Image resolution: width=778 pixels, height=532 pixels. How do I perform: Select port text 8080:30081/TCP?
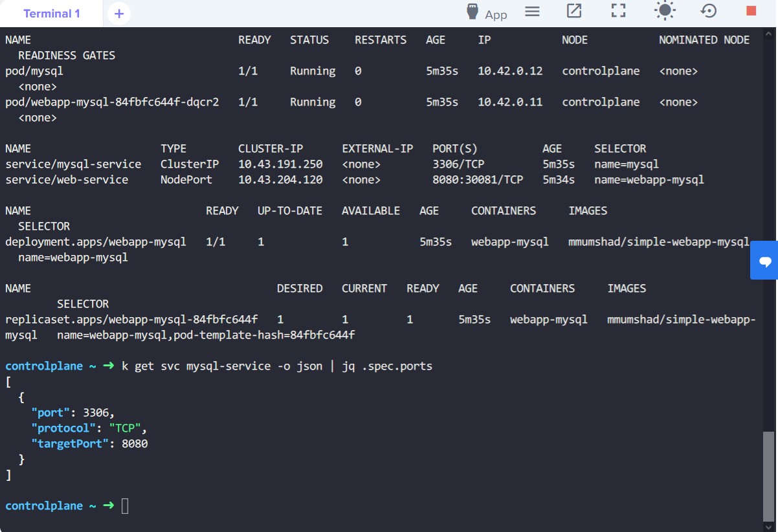(478, 180)
